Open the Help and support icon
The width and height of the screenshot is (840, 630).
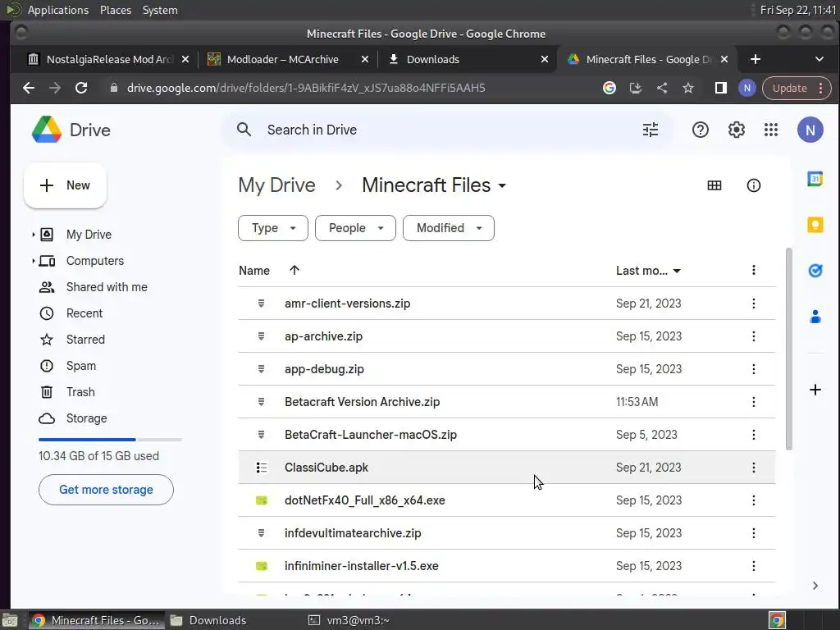(x=700, y=130)
